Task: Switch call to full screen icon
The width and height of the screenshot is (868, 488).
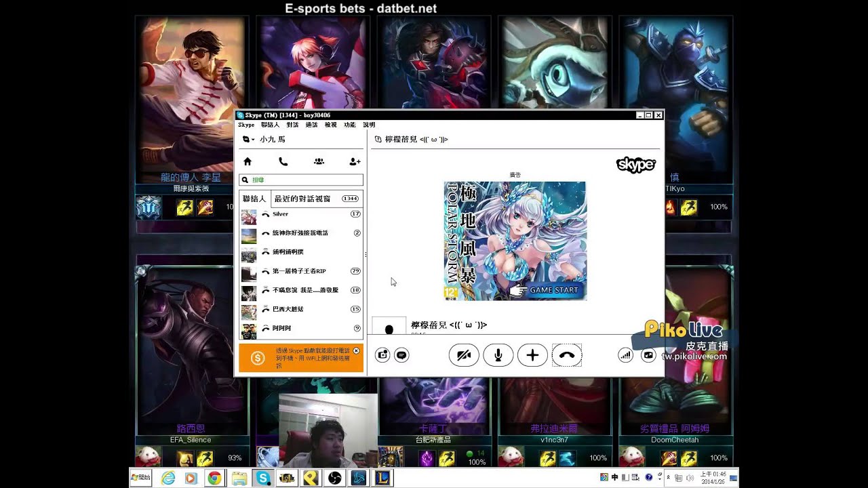Action: click(x=648, y=354)
